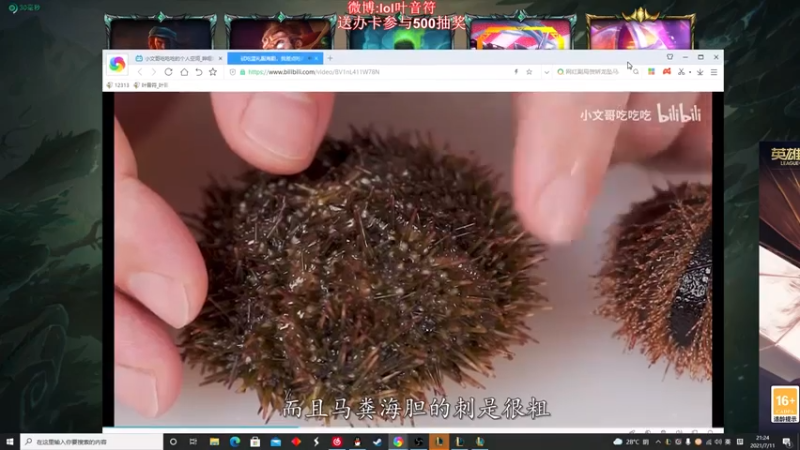
Task: Open highlighted orange League client taskbar icon
Action: point(439,442)
